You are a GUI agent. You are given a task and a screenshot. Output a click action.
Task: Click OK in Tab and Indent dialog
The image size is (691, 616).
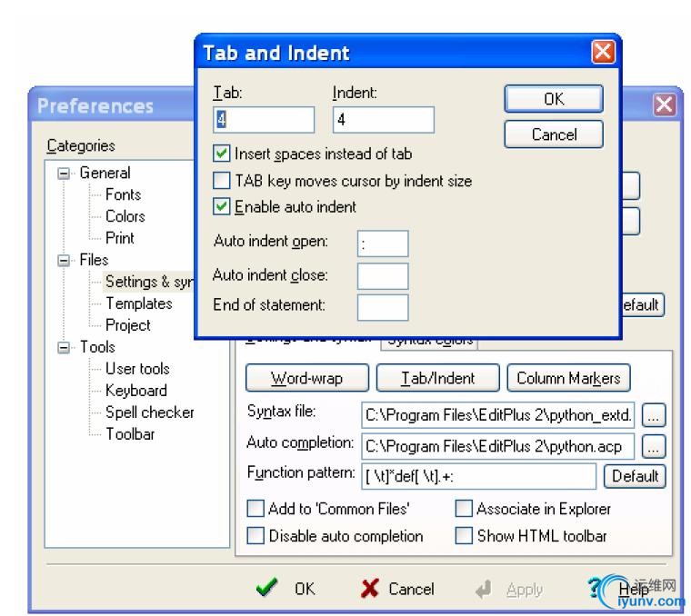point(554,99)
